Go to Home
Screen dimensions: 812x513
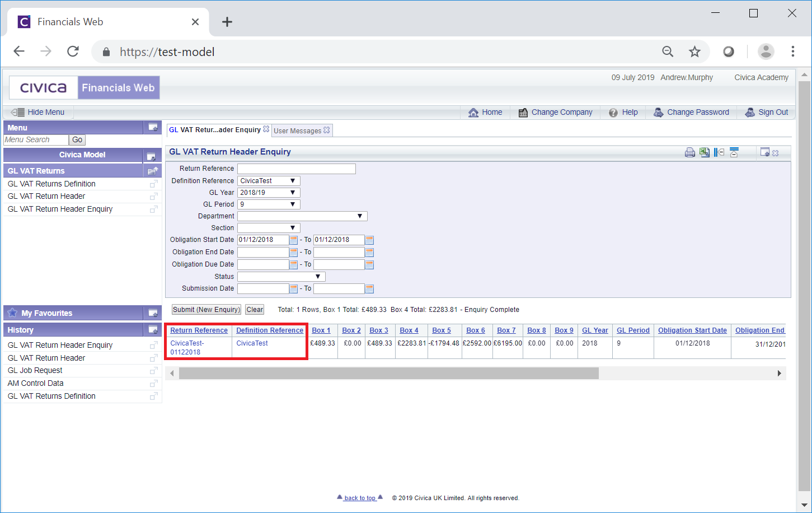[x=485, y=112]
